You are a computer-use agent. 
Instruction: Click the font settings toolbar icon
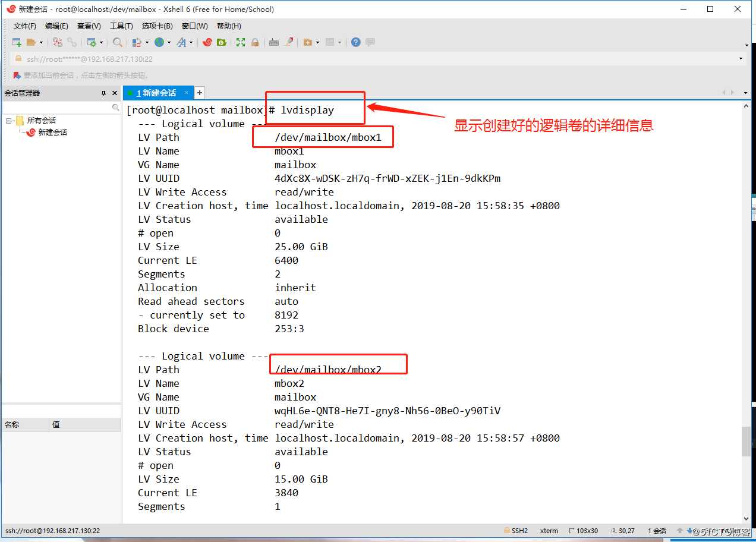181,42
